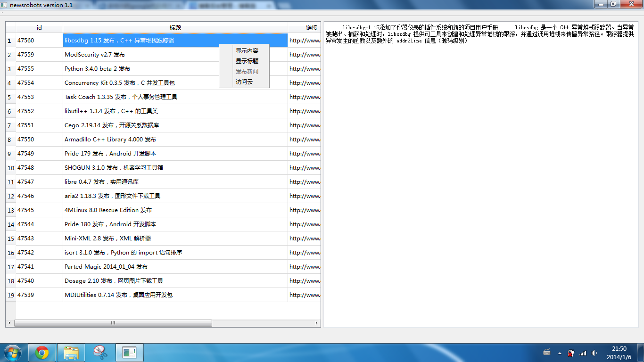Image resolution: width=644 pixels, height=362 pixels.
Task: Click the link cell in the Dosage row
Action: pos(305,281)
